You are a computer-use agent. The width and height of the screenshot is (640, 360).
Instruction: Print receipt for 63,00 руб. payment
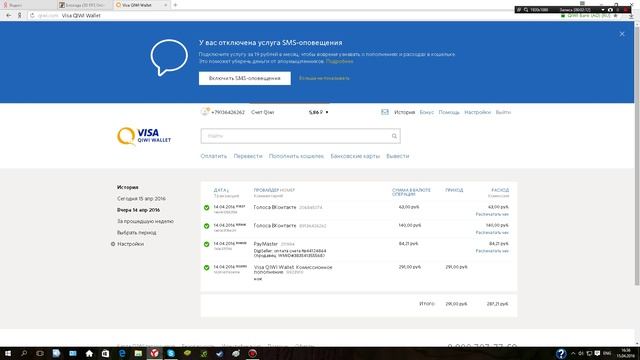click(492, 214)
